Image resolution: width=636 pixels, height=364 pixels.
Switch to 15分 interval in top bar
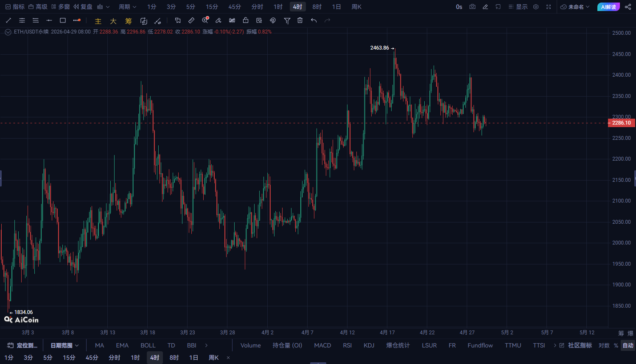[x=212, y=7]
